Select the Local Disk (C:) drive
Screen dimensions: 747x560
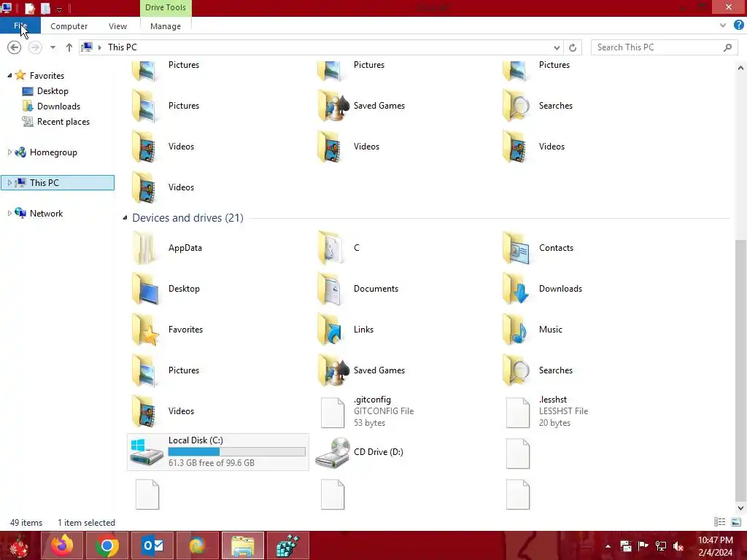pyautogui.click(x=217, y=452)
